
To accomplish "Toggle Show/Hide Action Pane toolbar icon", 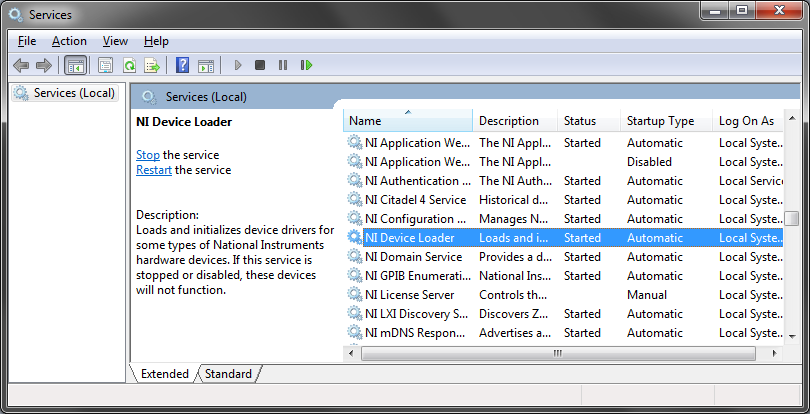I will (x=206, y=65).
